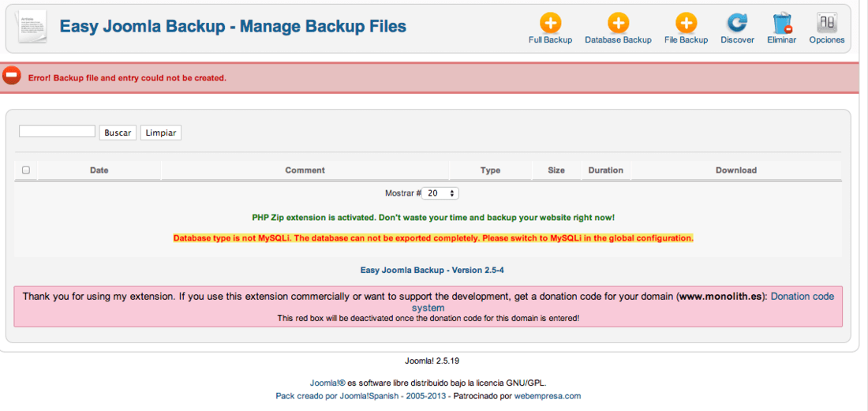The width and height of the screenshot is (868, 411).
Task: Toggle the select-all checkbox in table header
Action: click(26, 170)
